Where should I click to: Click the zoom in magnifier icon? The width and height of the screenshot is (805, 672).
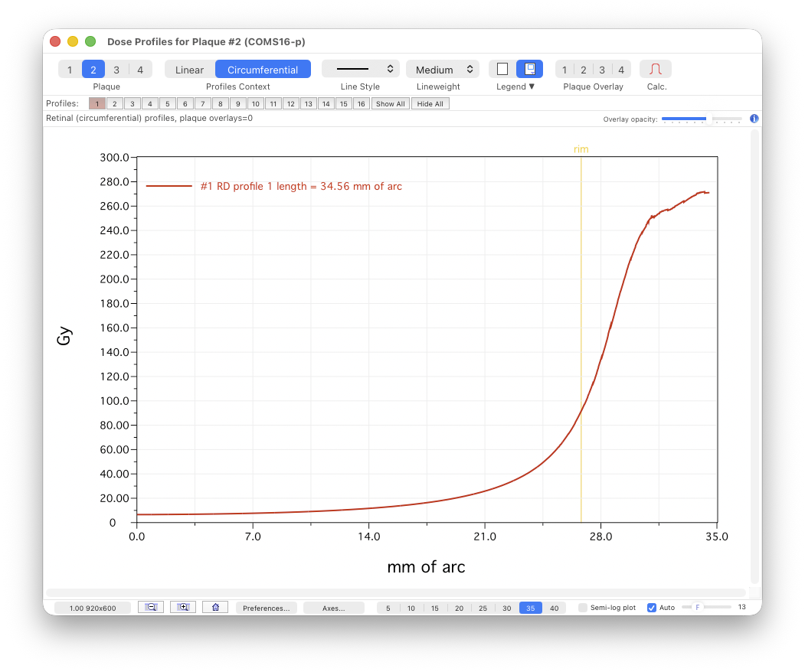tap(183, 608)
